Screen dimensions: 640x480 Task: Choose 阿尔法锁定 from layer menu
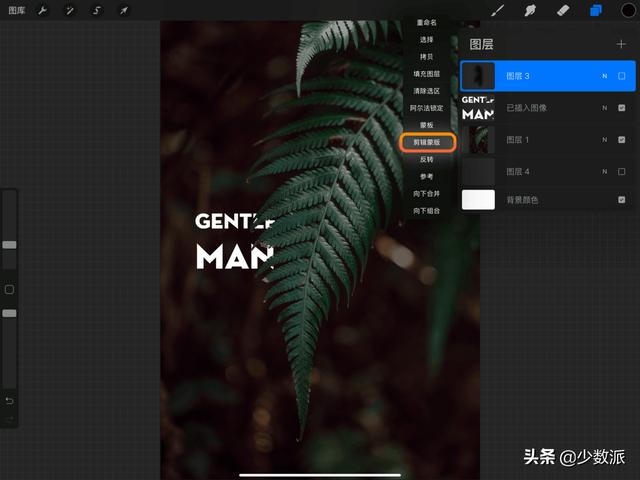click(427, 108)
